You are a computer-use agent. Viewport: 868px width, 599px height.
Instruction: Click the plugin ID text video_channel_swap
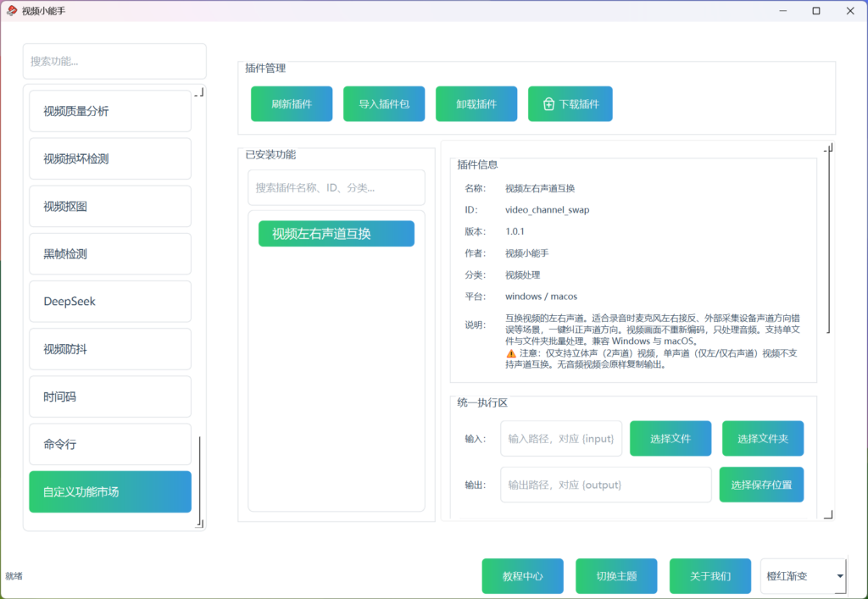pos(547,209)
